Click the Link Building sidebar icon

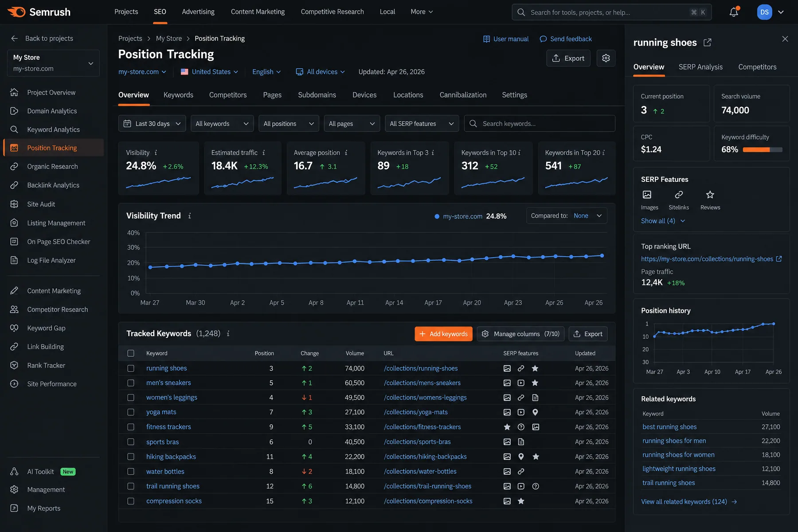pyautogui.click(x=14, y=347)
